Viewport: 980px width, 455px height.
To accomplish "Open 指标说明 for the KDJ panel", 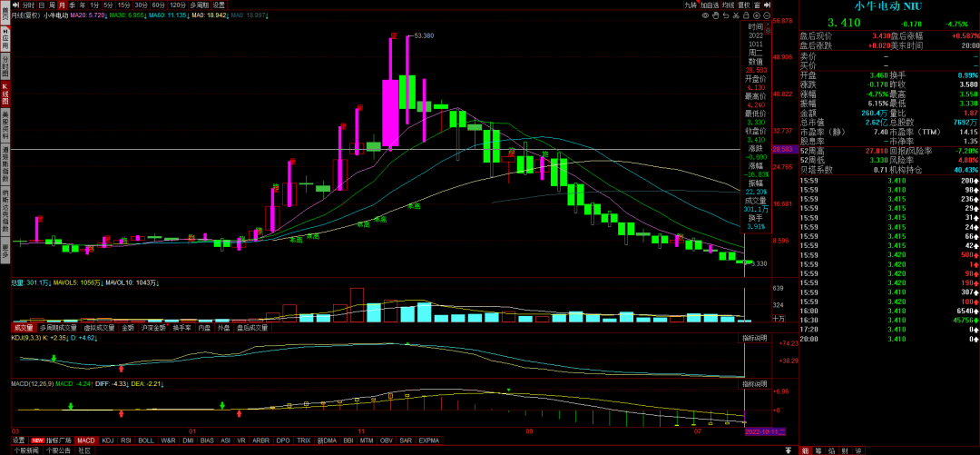I will click(755, 337).
